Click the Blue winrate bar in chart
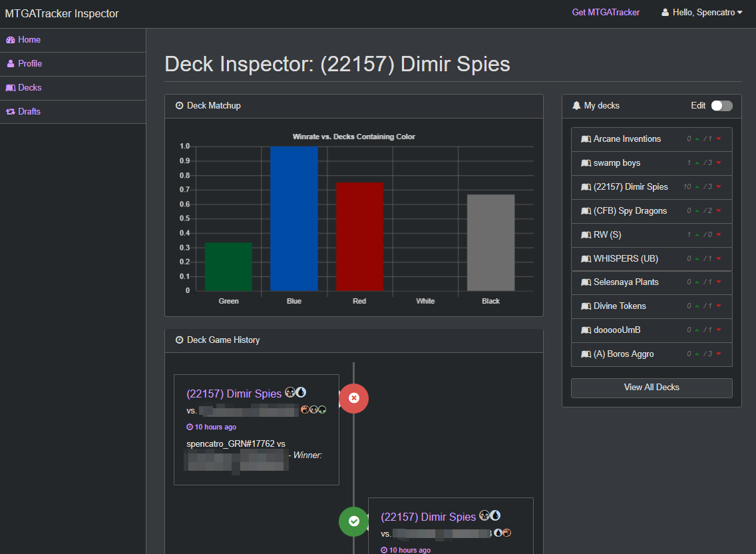The height and width of the screenshot is (554, 756). (x=293, y=218)
